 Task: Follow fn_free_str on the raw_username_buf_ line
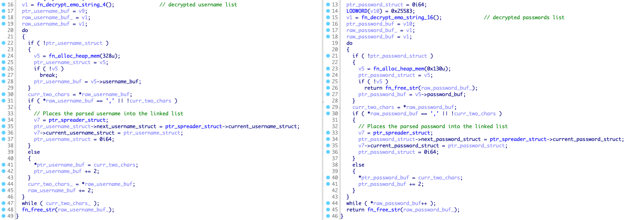pos(38,210)
